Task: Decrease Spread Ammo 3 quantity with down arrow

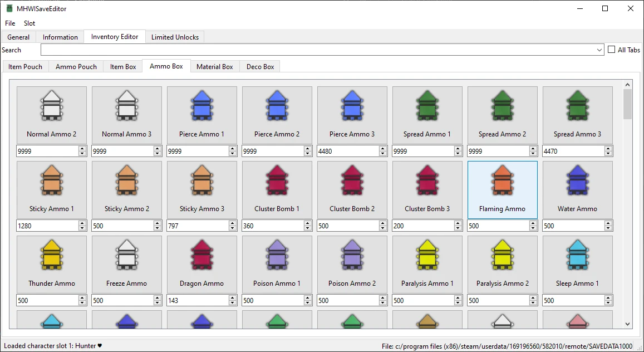Action: point(608,154)
